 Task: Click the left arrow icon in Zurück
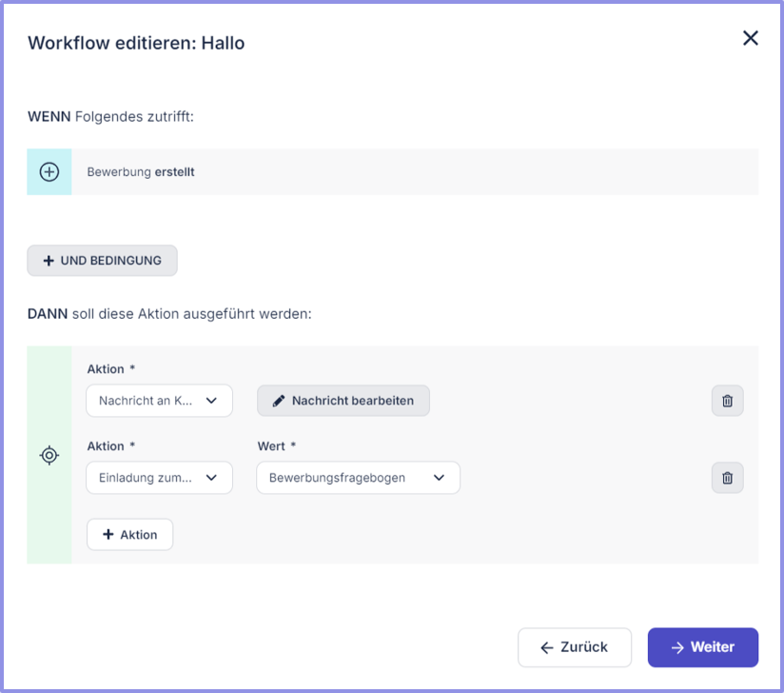point(546,647)
